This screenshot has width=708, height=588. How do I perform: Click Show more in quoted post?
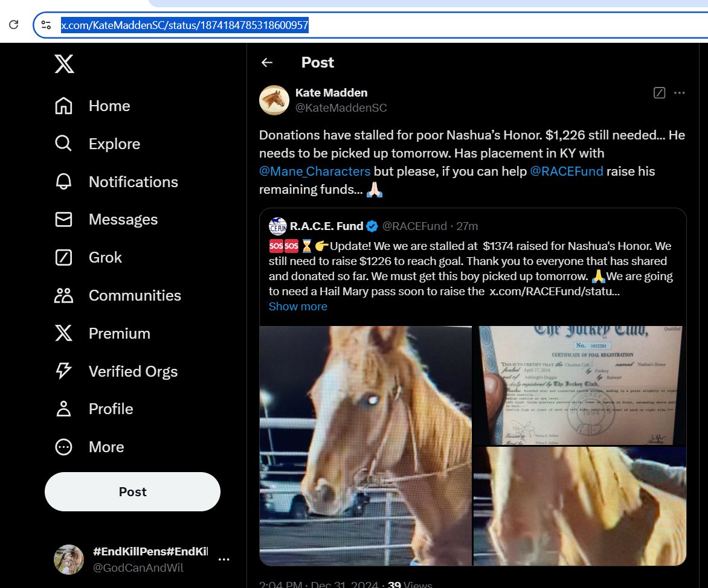[x=298, y=307]
